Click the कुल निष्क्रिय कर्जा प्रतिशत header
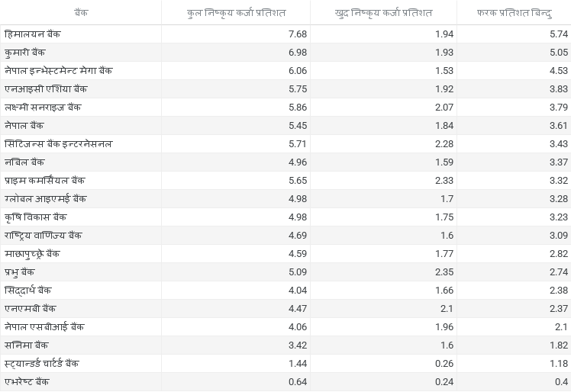571x392 pixels. tap(236, 13)
